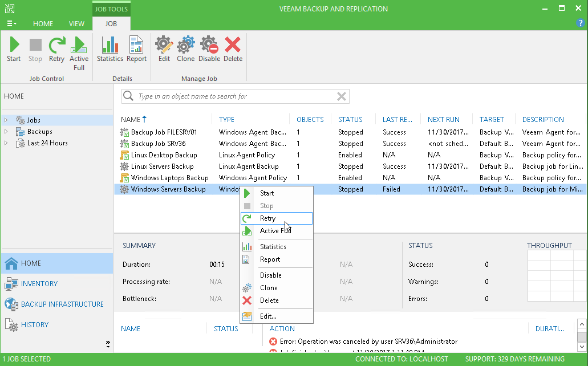Click the log scrollbar up arrow
Viewport: 588px width, 366px height.
pyautogui.click(x=582, y=324)
